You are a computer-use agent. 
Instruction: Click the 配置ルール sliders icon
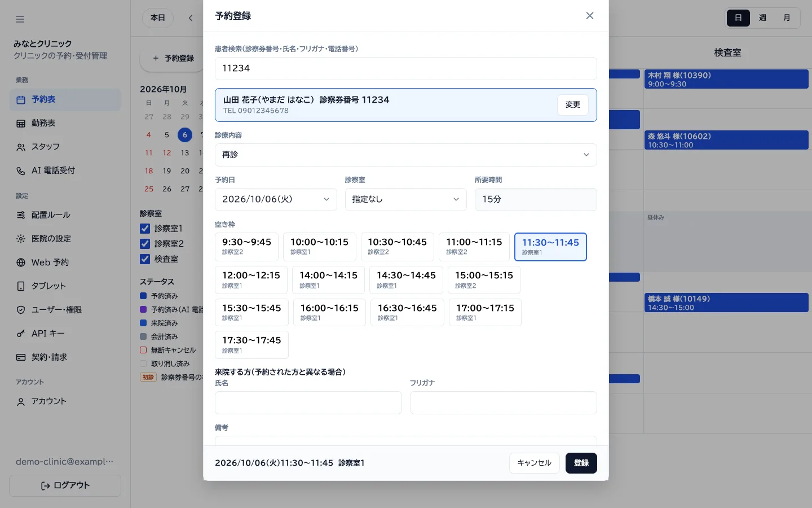point(21,215)
